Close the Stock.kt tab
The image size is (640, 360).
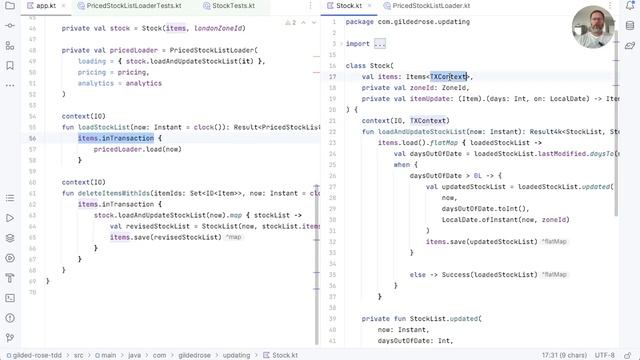click(x=369, y=6)
